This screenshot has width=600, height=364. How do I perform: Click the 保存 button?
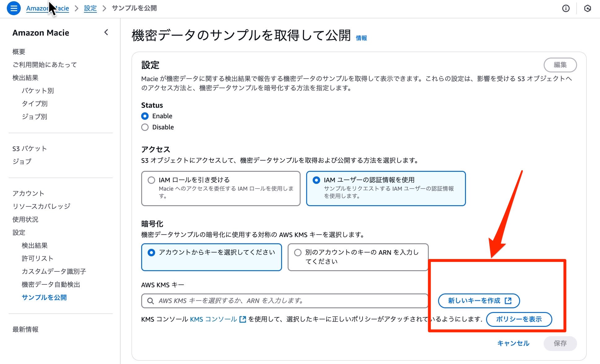(x=560, y=343)
